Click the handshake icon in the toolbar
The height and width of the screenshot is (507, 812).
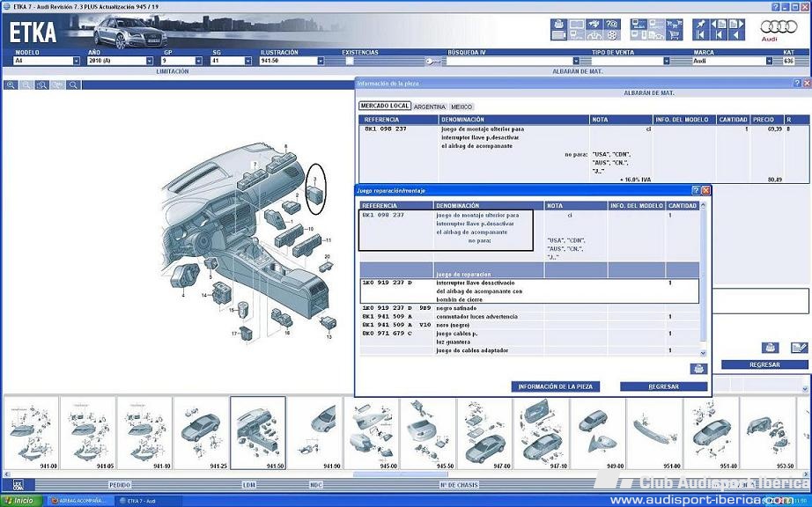coord(594,24)
